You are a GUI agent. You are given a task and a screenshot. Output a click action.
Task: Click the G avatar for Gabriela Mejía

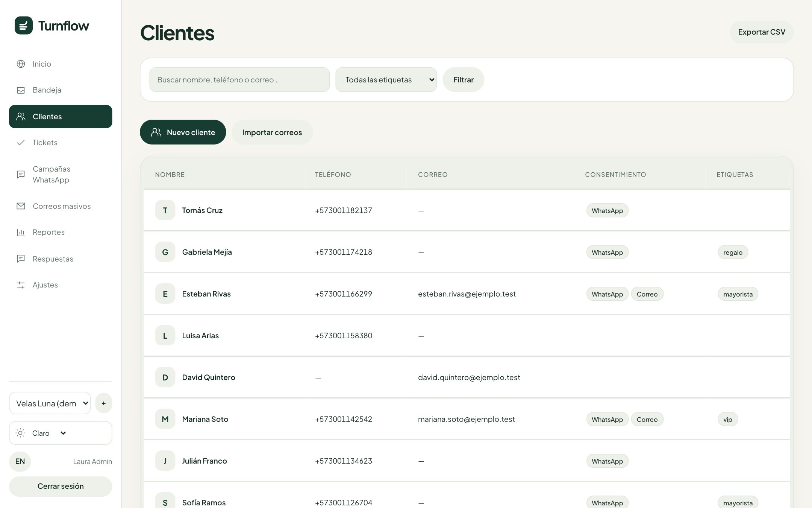(165, 252)
